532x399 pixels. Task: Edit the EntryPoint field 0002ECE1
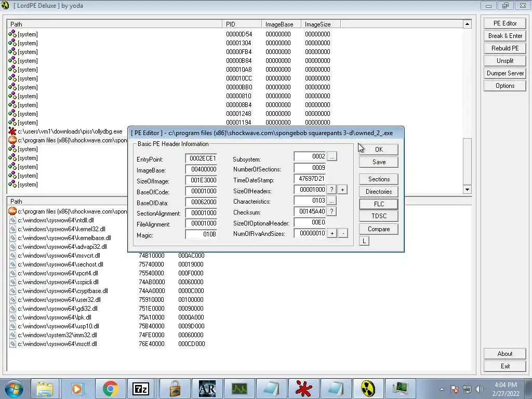201,158
